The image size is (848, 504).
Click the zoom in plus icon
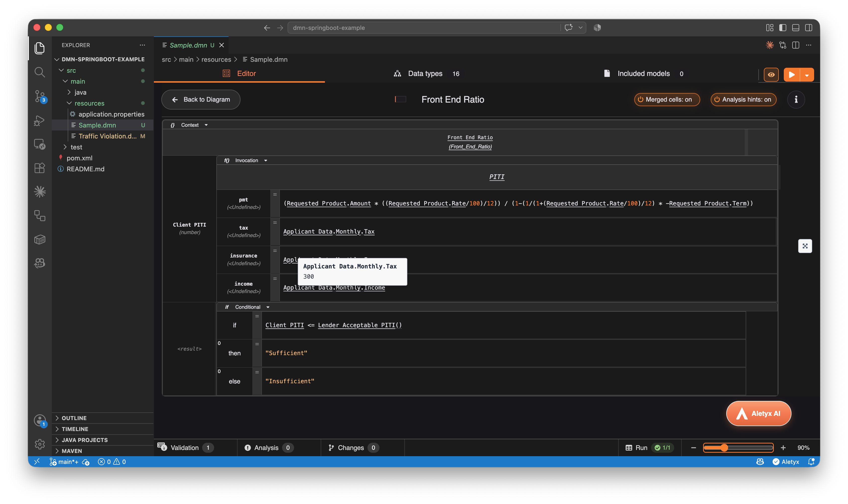click(783, 448)
